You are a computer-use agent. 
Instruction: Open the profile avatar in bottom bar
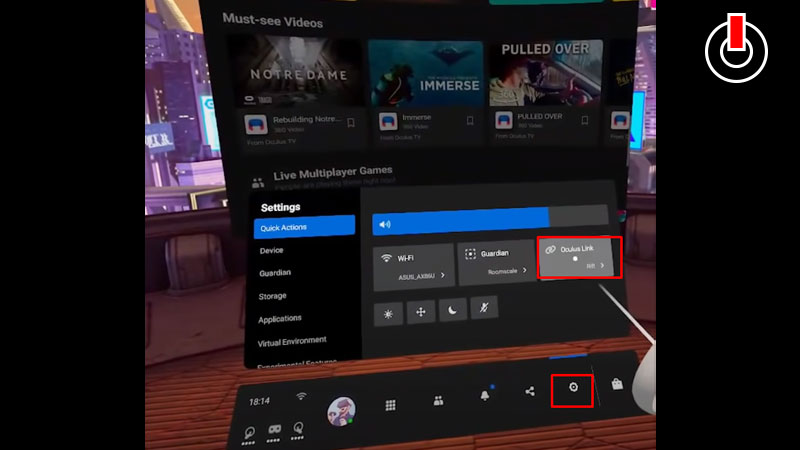[x=341, y=411]
